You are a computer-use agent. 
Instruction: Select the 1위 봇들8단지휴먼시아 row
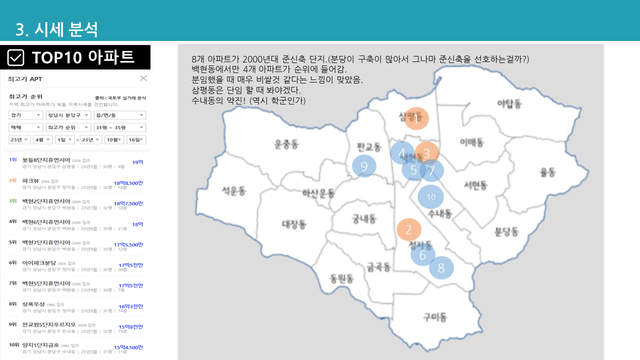pos(76,163)
